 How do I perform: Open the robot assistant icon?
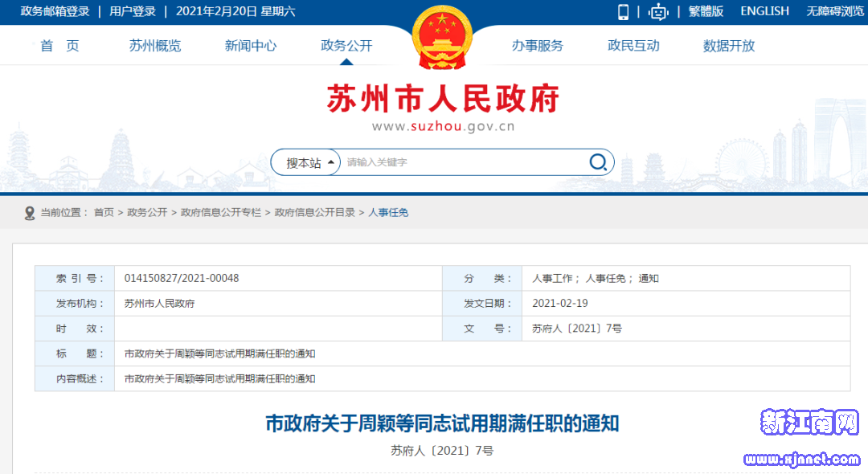(x=659, y=11)
